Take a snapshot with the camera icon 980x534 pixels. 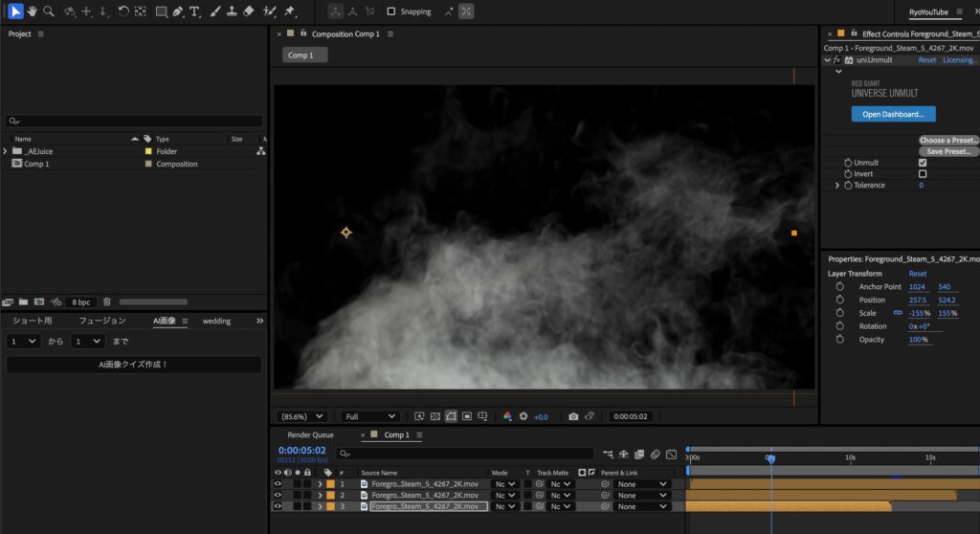pyautogui.click(x=573, y=416)
